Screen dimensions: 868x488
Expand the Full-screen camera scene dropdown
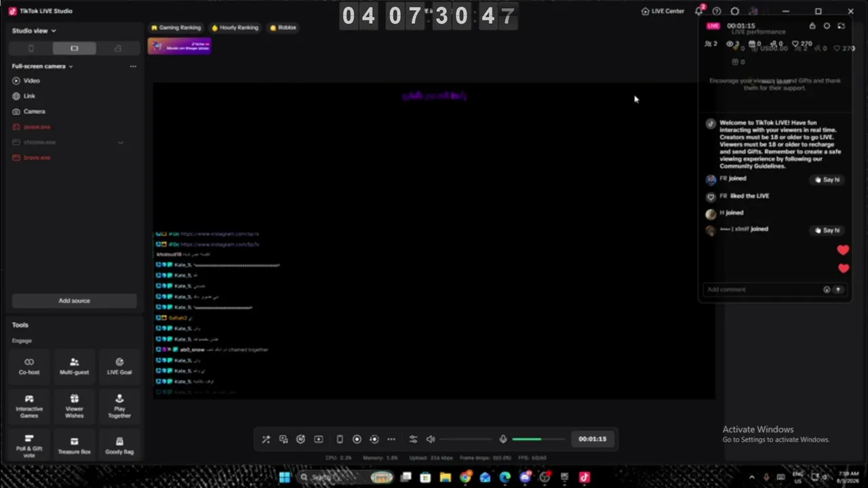pyautogui.click(x=42, y=66)
